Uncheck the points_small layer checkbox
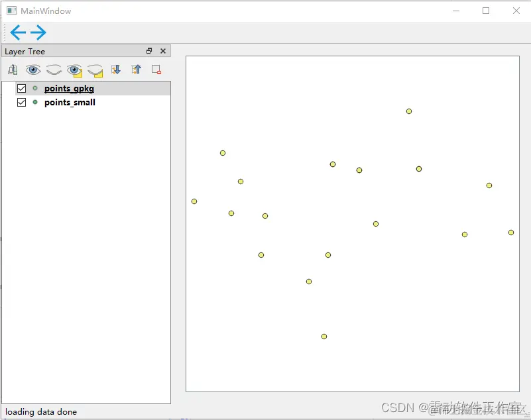 click(21, 102)
